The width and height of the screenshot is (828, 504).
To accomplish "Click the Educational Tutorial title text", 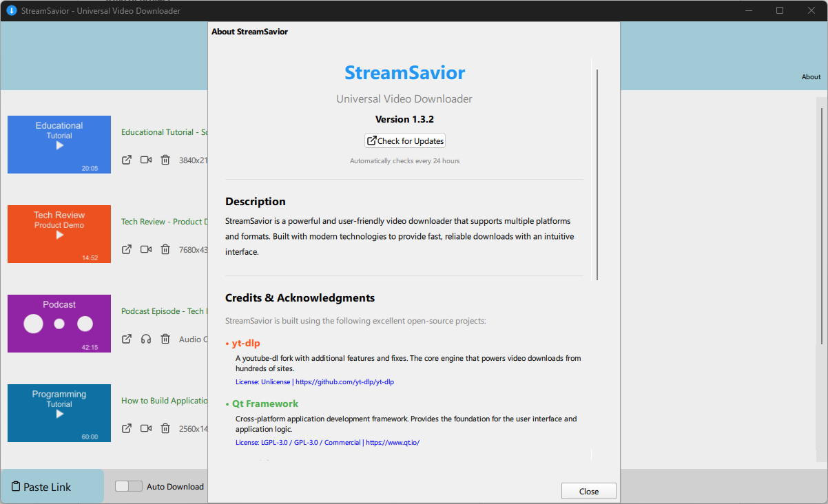I will (x=165, y=132).
